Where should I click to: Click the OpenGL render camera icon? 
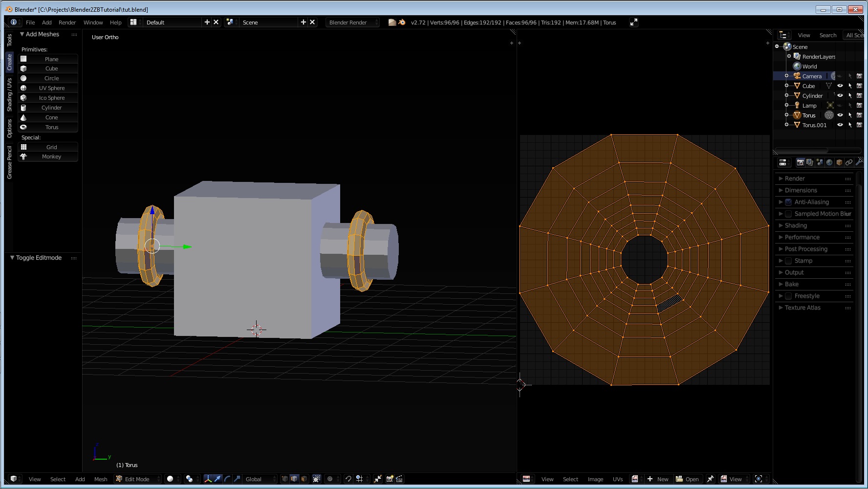point(390,479)
